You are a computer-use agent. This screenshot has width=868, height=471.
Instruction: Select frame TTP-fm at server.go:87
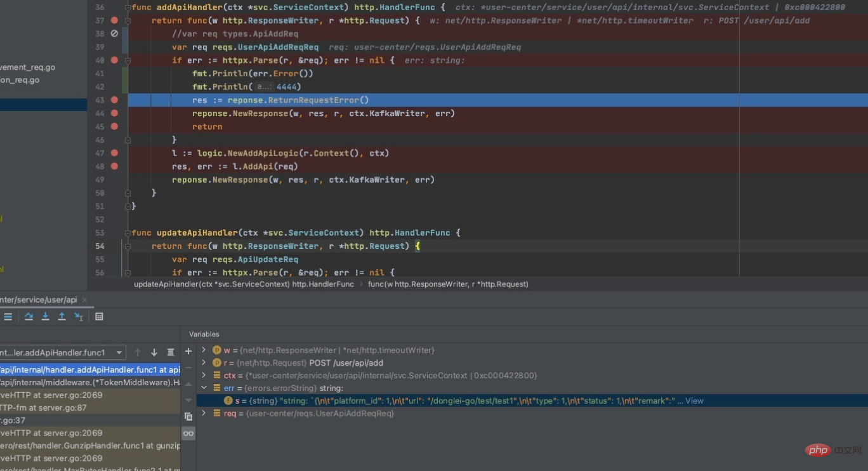tap(90, 408)
